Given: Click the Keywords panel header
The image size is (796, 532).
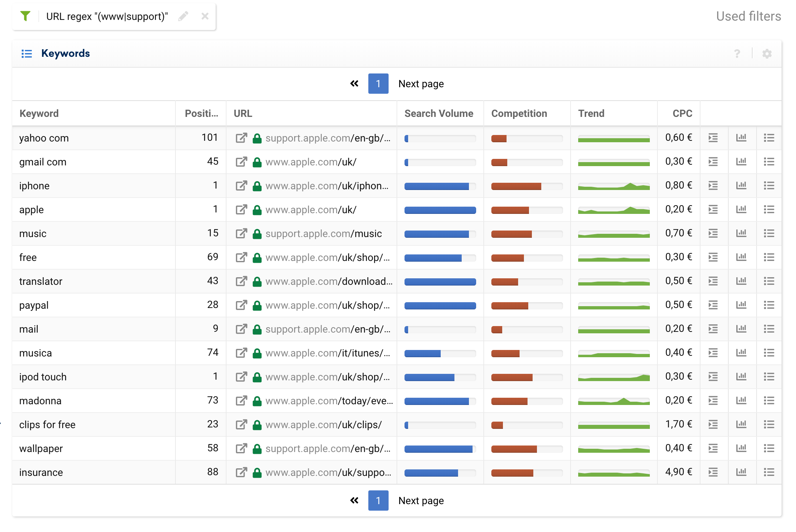Looking at the screenshot, I should pos(65,54).
